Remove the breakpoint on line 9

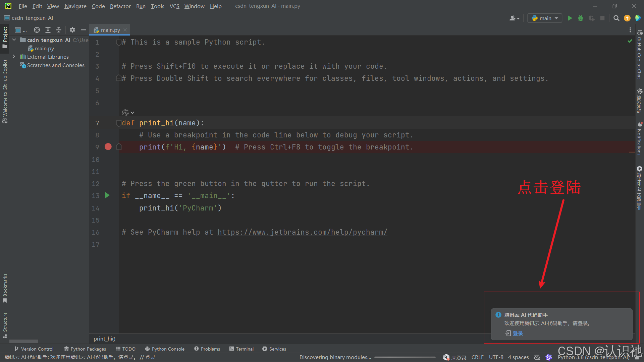108,147
